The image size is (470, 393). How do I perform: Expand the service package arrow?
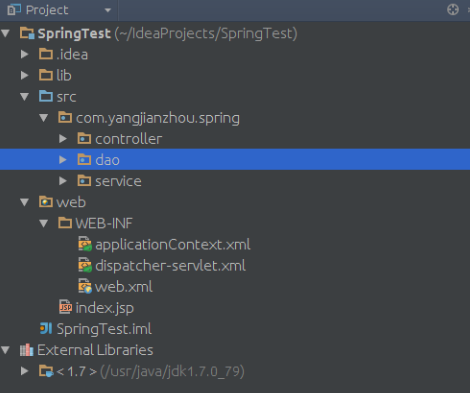(x=63, y=181)
